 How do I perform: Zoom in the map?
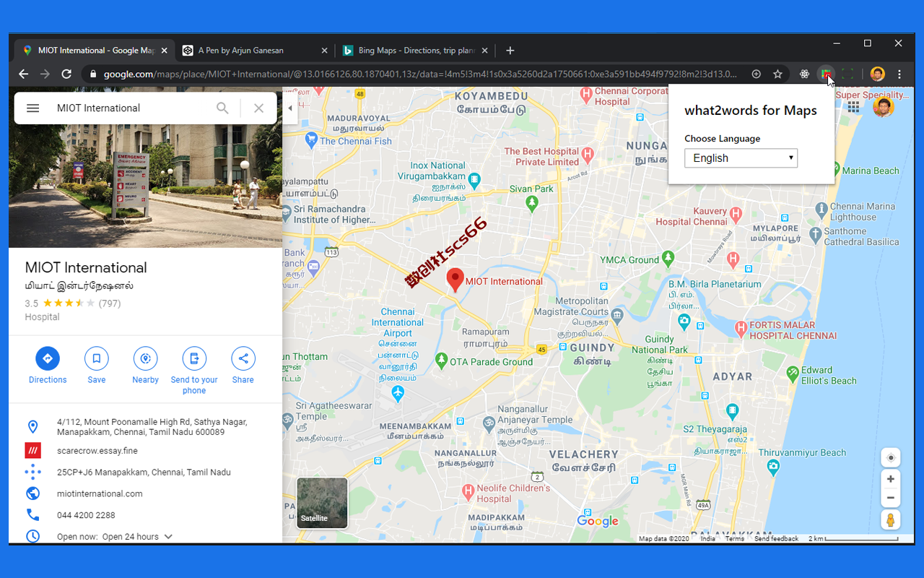click(891, 479)
